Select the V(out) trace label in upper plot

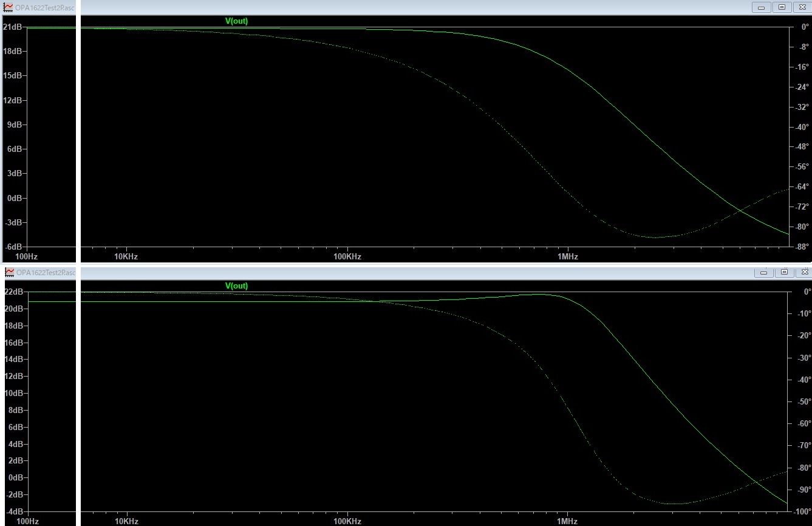click(237, 21)
